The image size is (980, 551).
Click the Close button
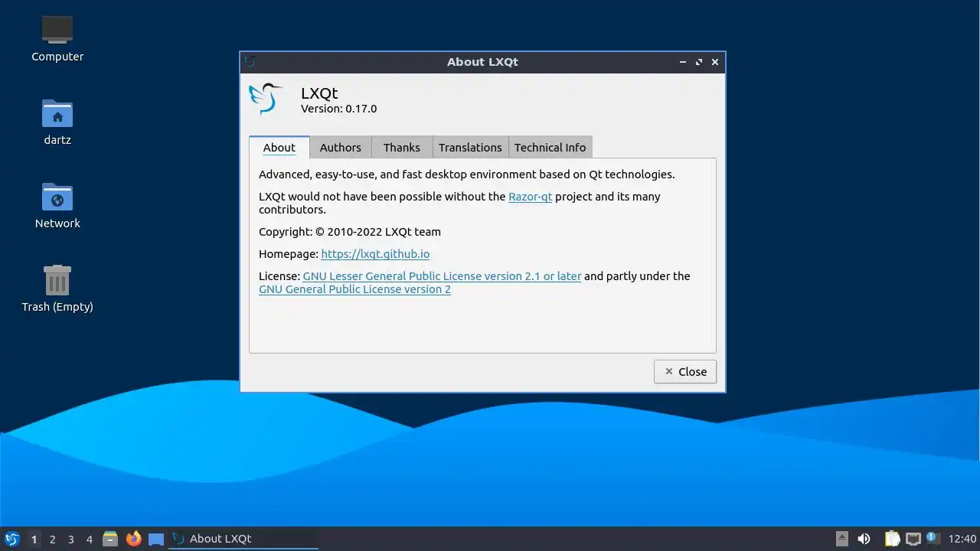pyautogui.click(x=685, y=371)
